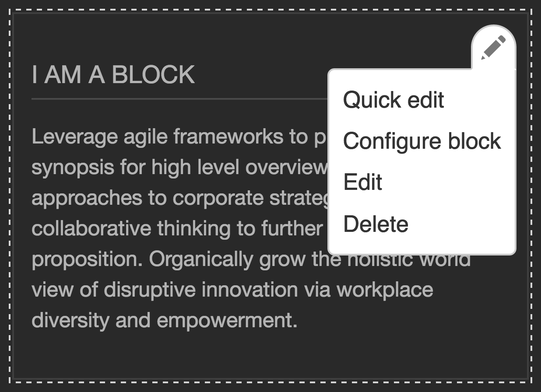Click the line diversity and empowerment
Viewport: 541px width, 392px height.
(x=165, y=320)
